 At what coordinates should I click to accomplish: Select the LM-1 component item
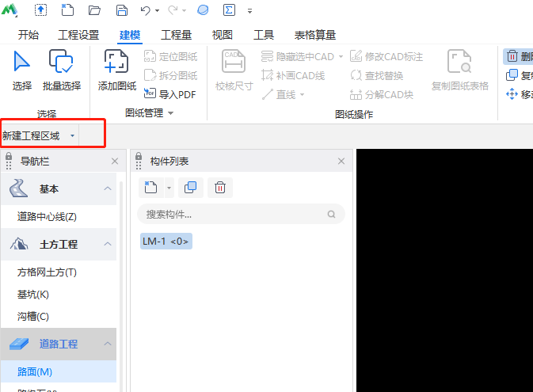click(166, 241)
